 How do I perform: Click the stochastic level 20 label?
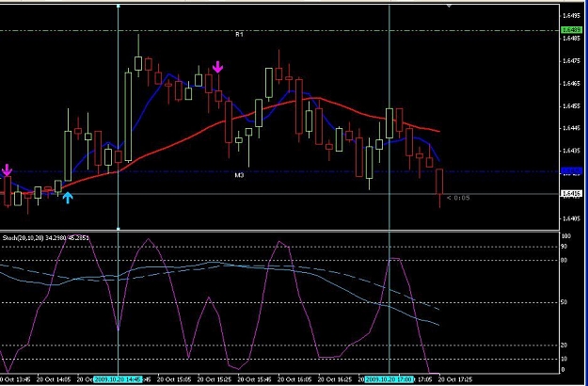[x=564, y=345]
